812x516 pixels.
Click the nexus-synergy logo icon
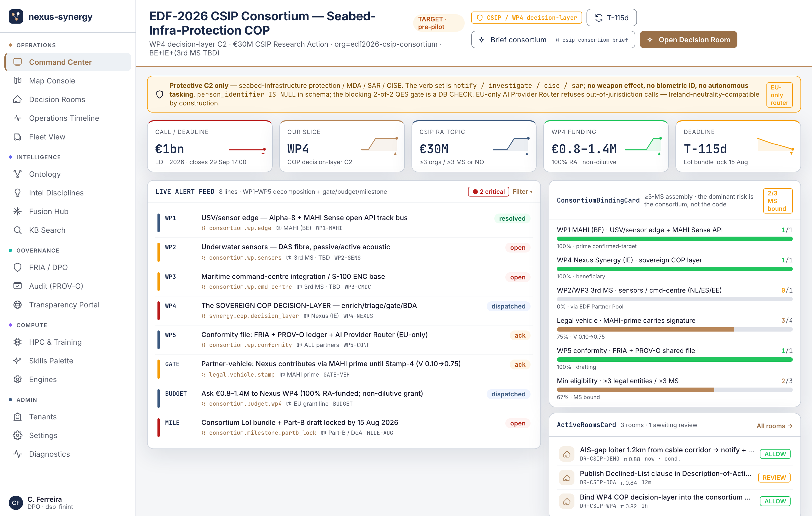[x=16, y=16]
